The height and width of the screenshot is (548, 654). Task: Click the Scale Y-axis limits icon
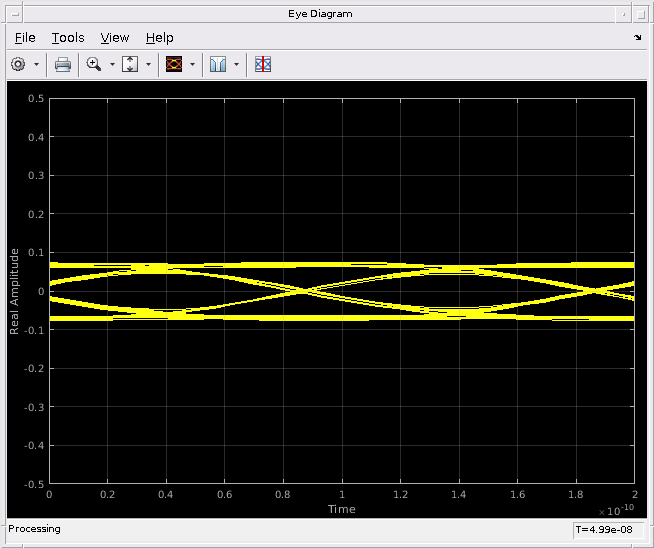pyautogui.click(x=130, y=64)
